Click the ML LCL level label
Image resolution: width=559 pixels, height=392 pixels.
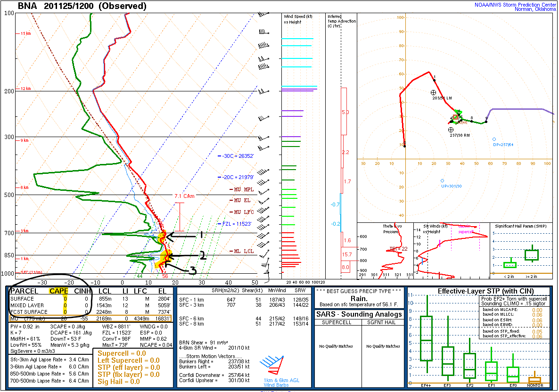pyautogui.click(x=244, y=251)
